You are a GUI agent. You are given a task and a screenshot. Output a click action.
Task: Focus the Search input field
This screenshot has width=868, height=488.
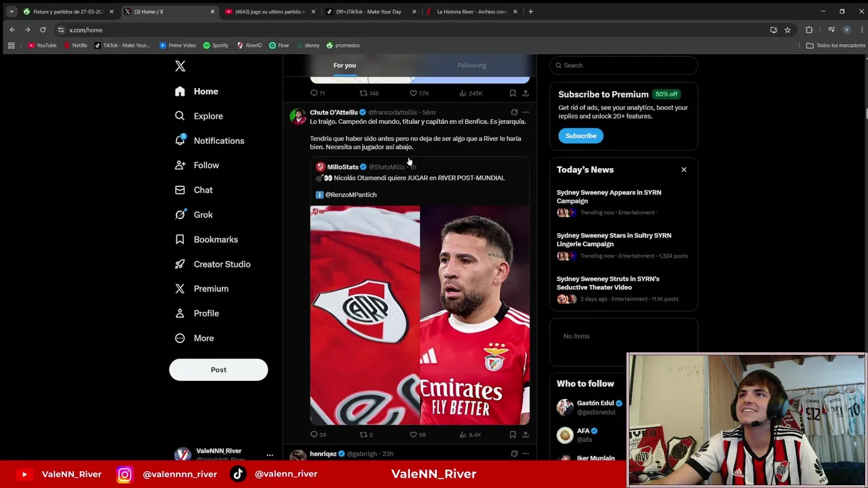[624, 65]
